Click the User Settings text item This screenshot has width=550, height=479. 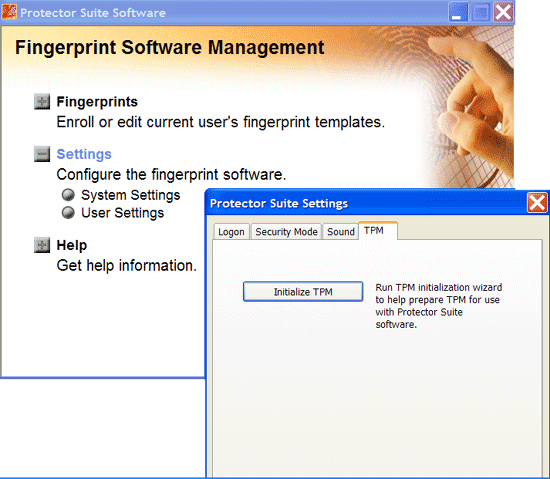122,213
